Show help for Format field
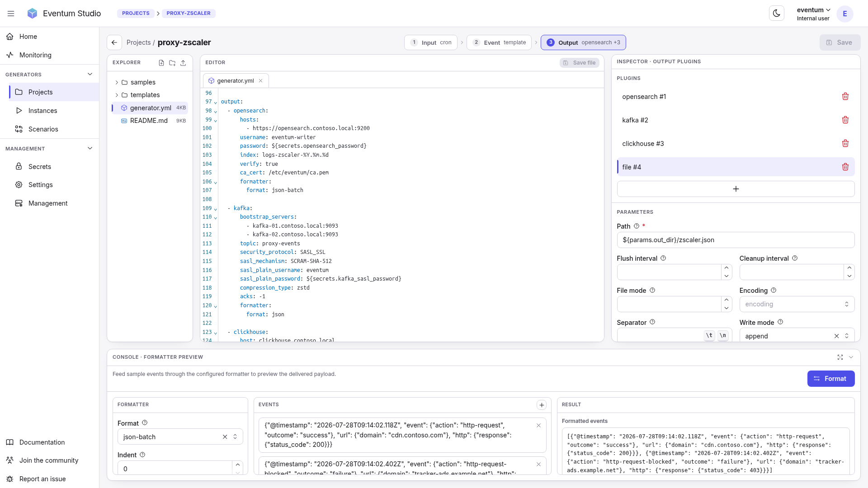The width and height of the screenshot is (868, 488). [145, 423]
